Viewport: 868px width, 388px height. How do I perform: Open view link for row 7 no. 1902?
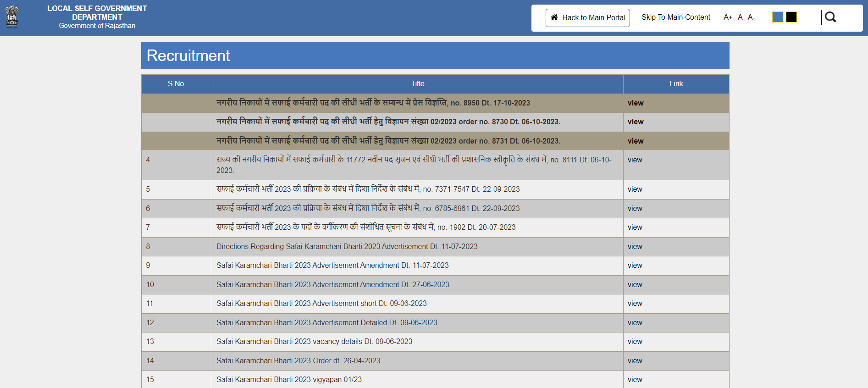pos(635,227)
